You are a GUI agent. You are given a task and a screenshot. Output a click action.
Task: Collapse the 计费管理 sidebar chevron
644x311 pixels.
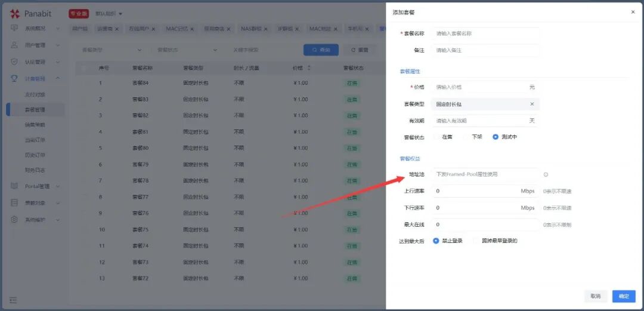(57, 78)
